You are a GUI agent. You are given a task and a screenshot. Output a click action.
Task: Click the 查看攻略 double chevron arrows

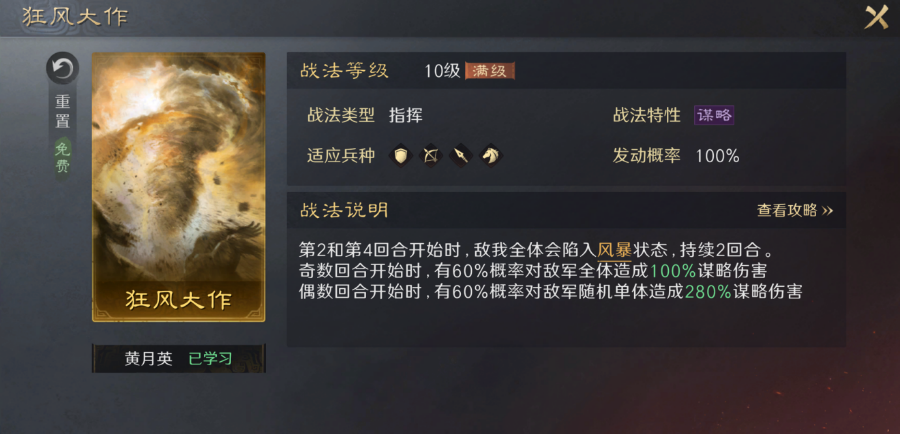coord(827,211)
